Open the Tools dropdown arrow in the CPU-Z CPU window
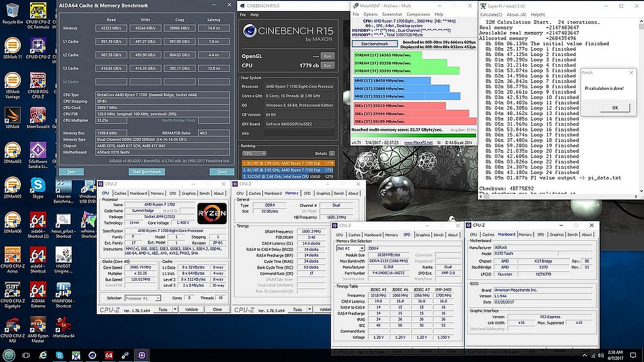Screen dimensions: 644x362 (176, 309)
